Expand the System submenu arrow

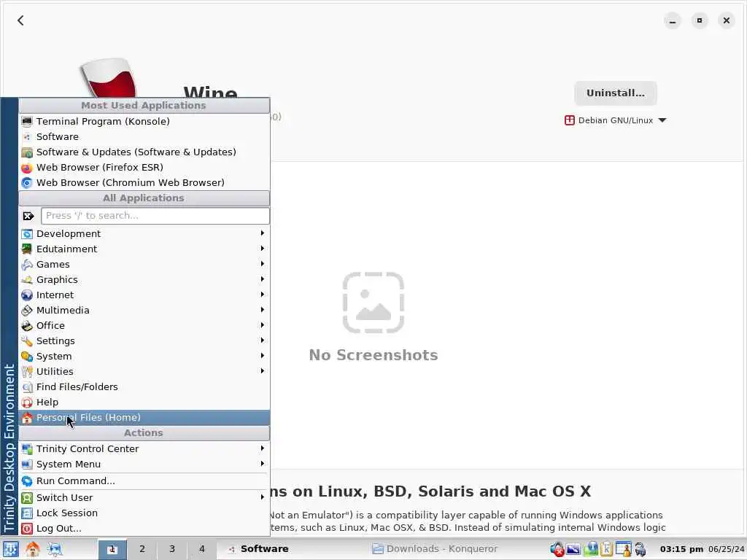click(x=263, y=356)
